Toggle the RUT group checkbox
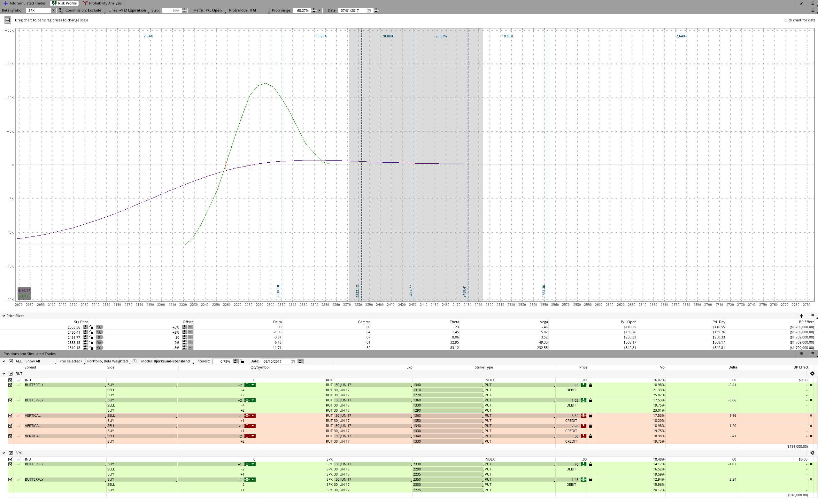This screenshot has width=818, height=504. [11, 374]
